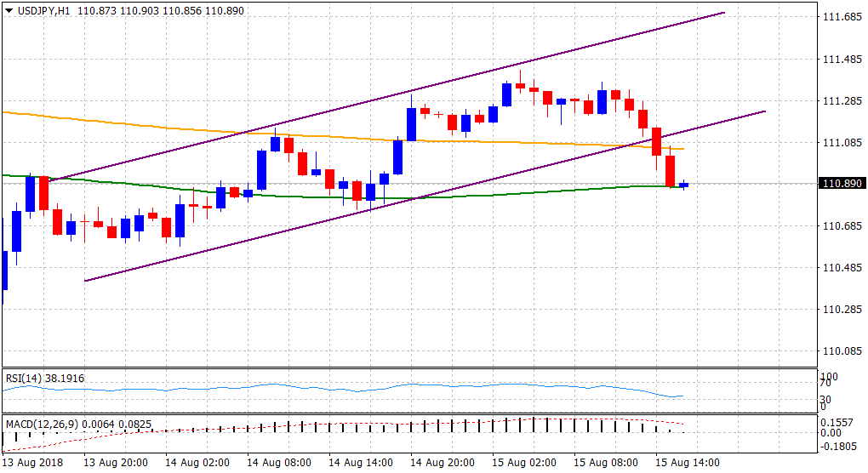Click the last small blue candle

(683, 185)
